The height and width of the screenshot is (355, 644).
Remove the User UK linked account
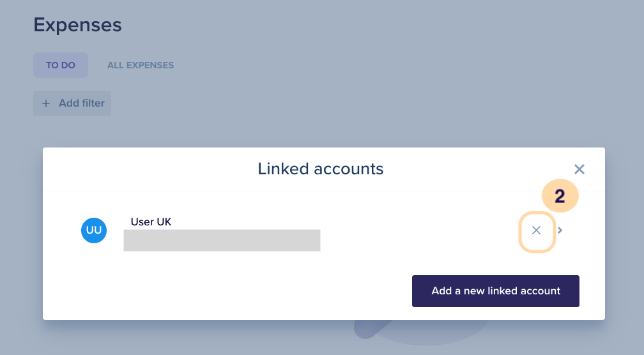point(536,230)
